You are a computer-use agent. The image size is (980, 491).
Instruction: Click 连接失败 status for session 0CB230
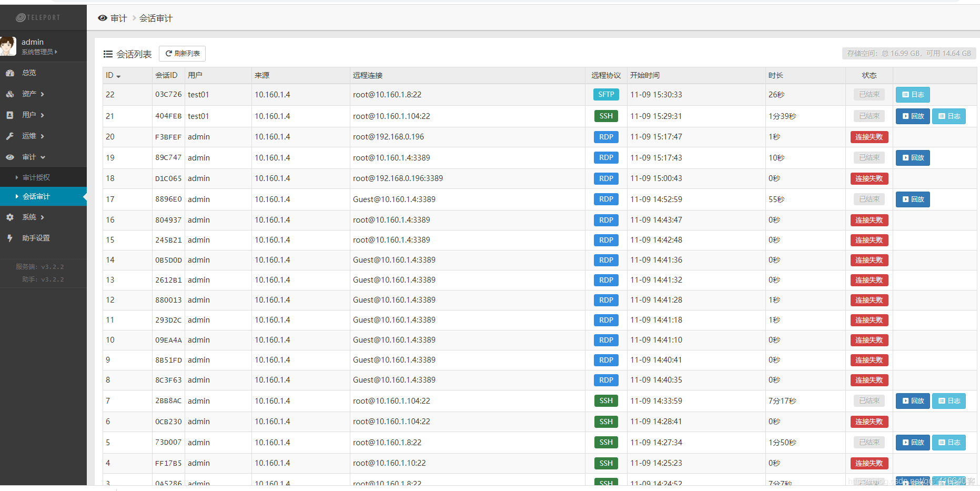point(869,422)
